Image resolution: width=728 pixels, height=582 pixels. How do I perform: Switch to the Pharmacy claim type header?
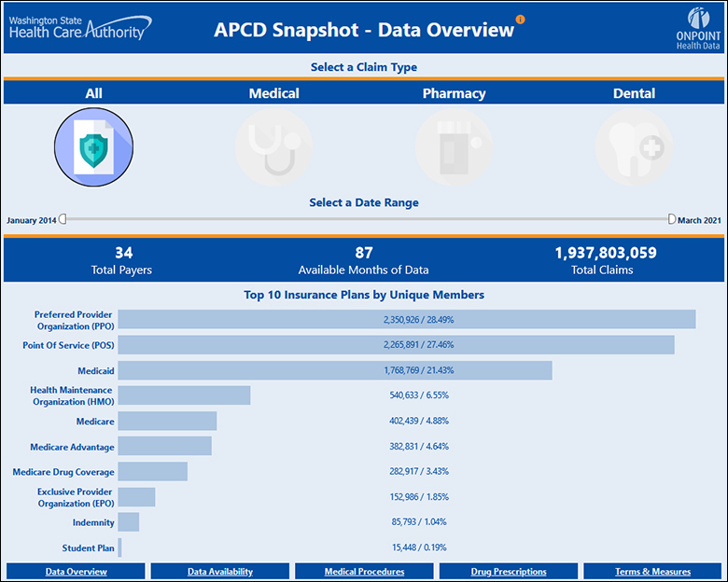[454, 93]
